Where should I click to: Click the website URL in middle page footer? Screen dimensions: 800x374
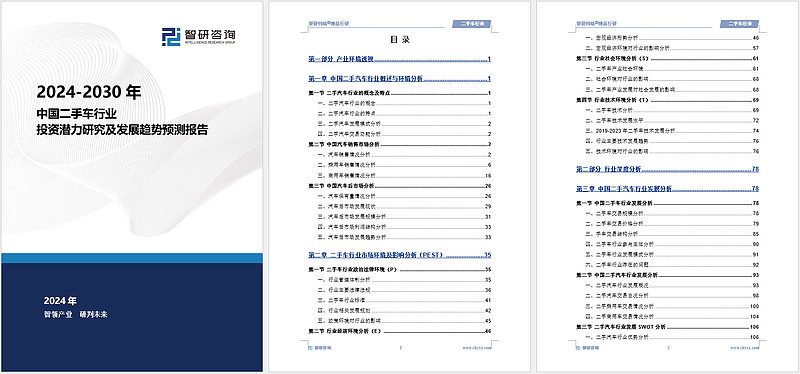(477, 347)
